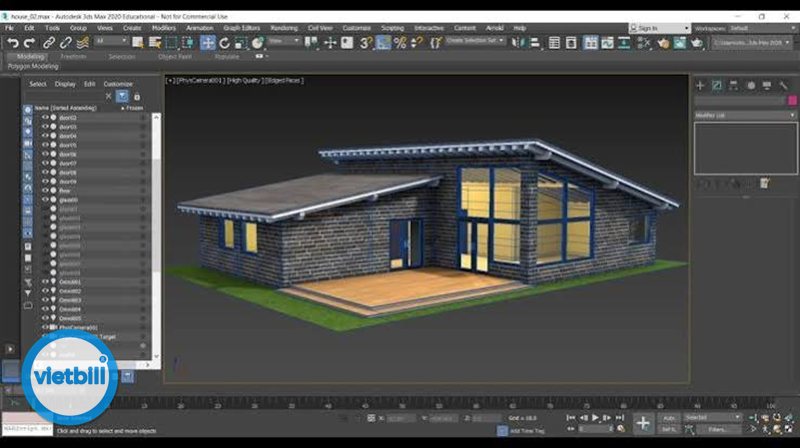Screen dimensions: 800x448
Task: Open the Sign In dropdown
Action: coord(659,28)
